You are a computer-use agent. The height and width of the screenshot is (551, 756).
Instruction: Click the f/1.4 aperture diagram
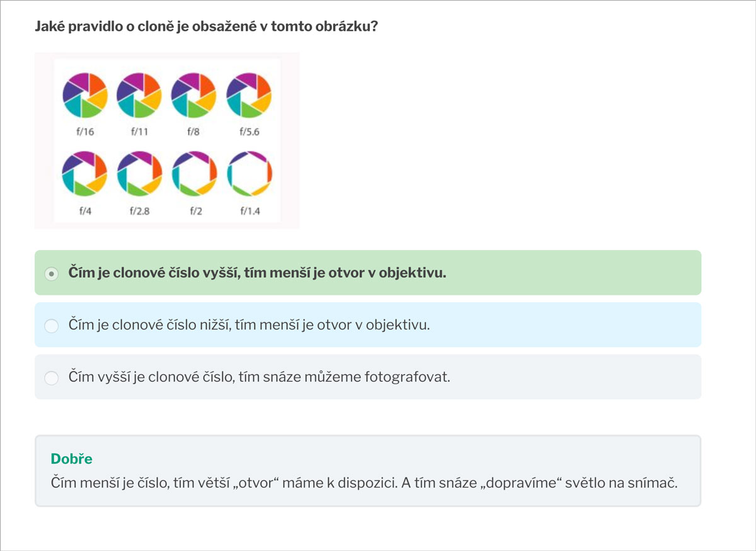tap(249, 174)
